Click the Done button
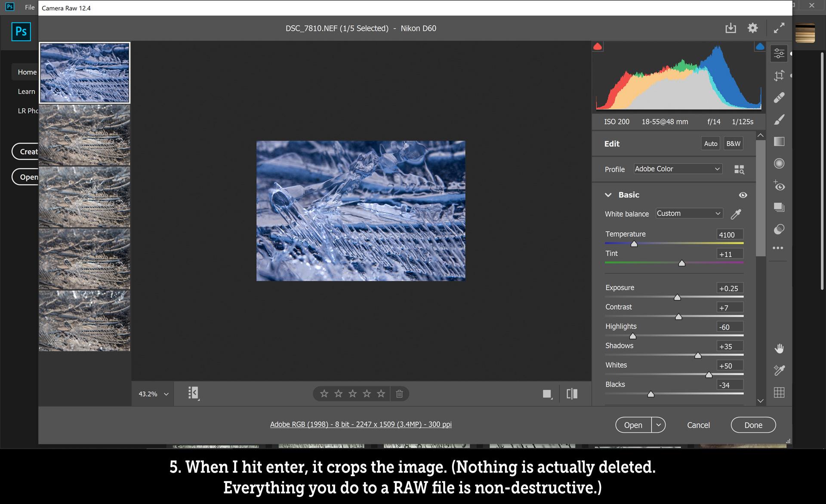The height and width of the screenshot is (504, 826). coord(753,425)
